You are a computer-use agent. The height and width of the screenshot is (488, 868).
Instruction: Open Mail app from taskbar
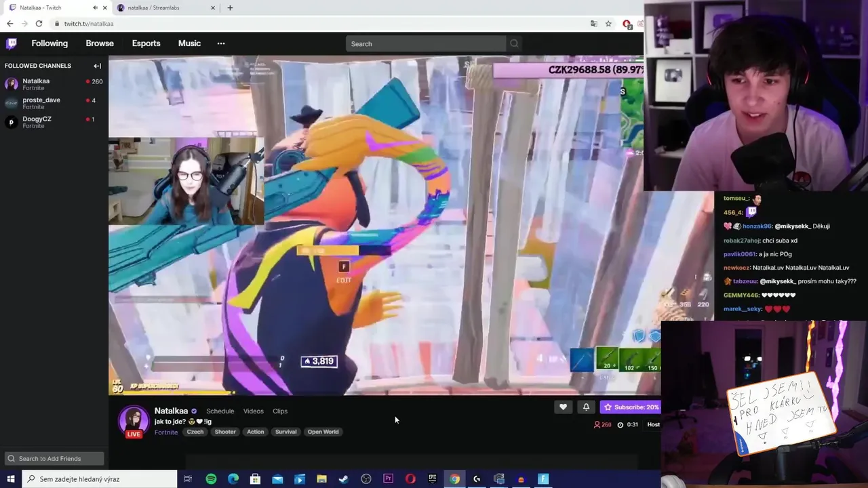[x=277, y=479]
